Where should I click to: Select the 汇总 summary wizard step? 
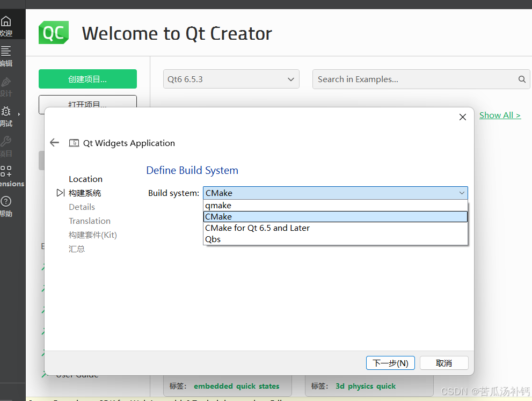pos(77,249)
